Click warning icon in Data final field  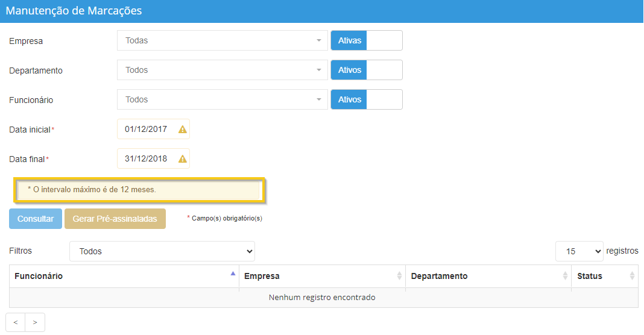tap(182, 159)
